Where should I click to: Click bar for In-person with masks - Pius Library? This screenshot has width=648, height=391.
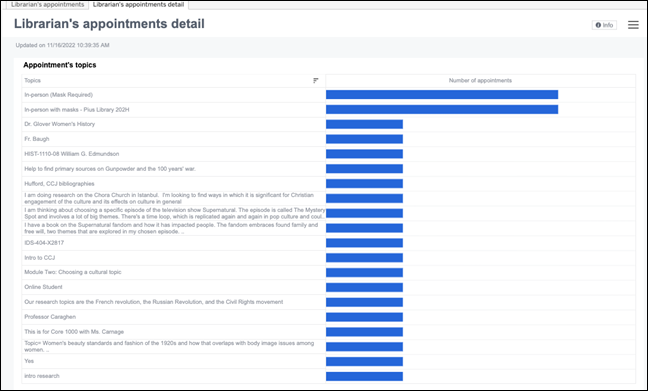point(442,110)
